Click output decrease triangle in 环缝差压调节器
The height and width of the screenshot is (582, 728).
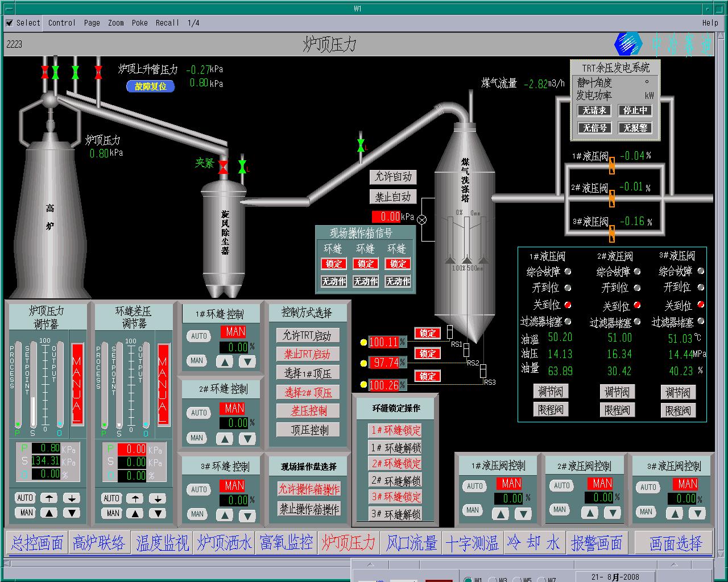157,513
